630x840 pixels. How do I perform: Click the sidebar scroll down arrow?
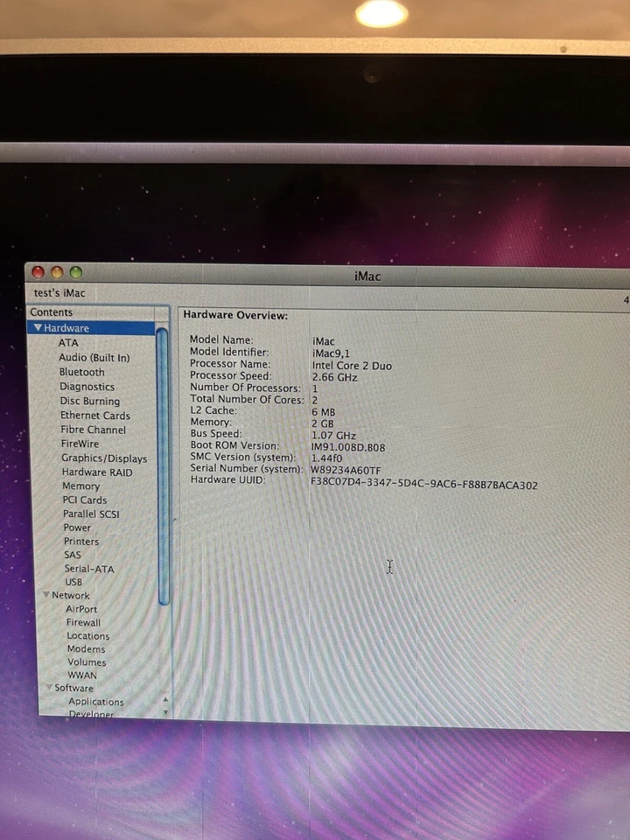[165, 712]
